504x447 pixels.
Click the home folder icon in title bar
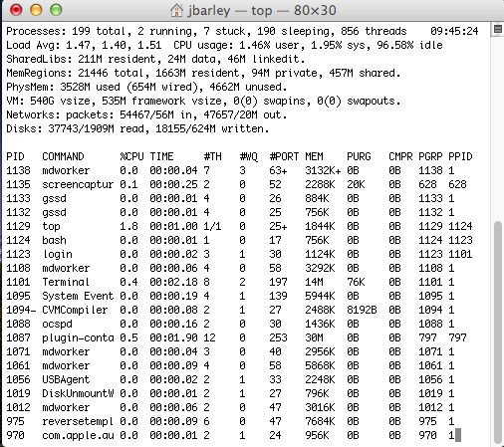click(176, 10)
